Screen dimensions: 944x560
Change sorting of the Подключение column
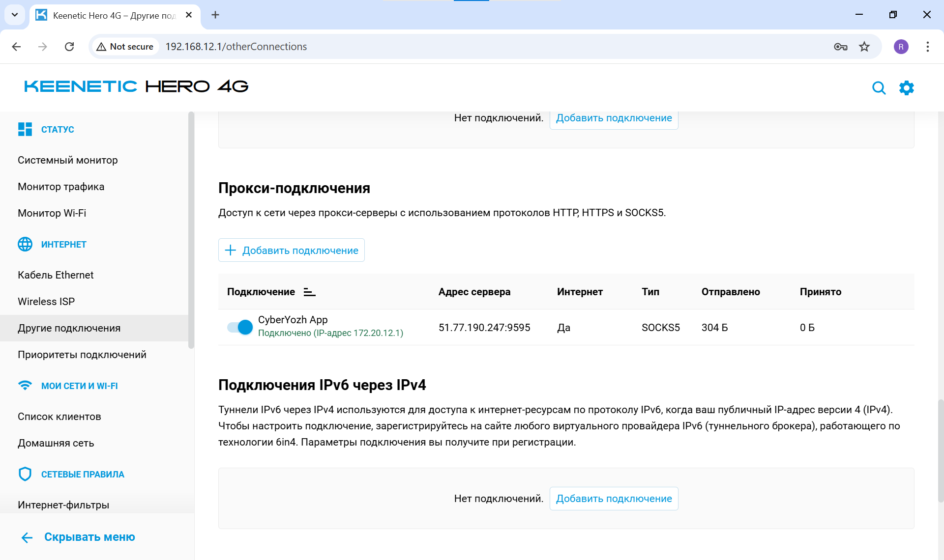310,292
